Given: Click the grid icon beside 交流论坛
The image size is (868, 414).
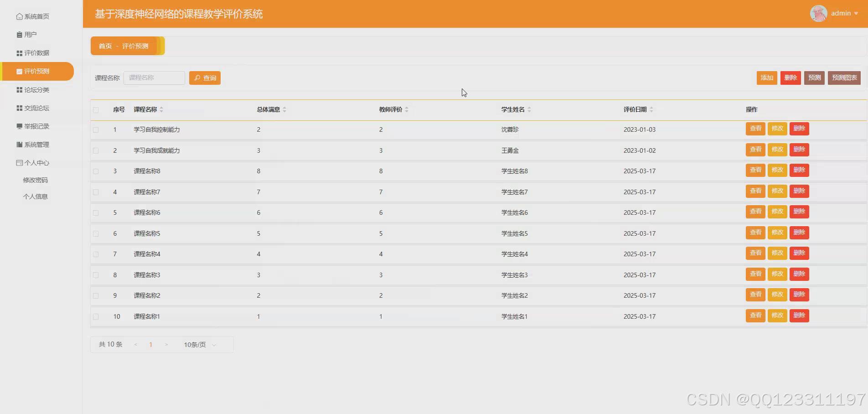Looking at the screenshot, I should point(19,108).
